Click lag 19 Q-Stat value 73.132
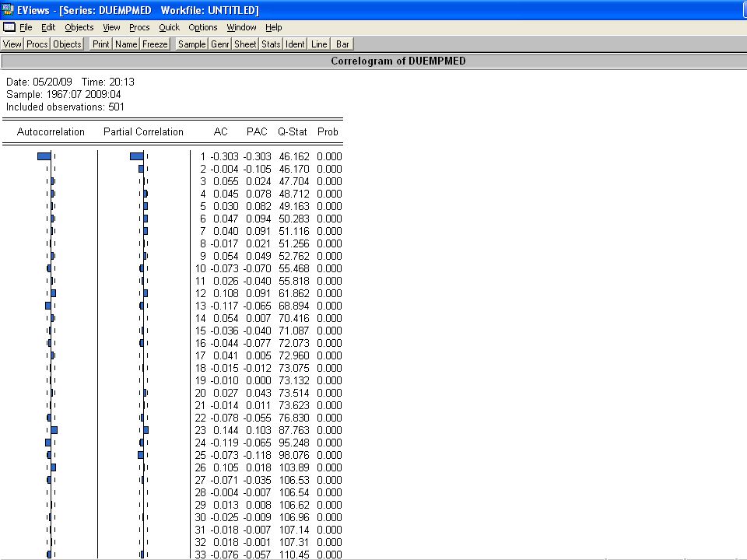Image resolution: width=747 pixels, height=560 pixels. pos(294,380)
